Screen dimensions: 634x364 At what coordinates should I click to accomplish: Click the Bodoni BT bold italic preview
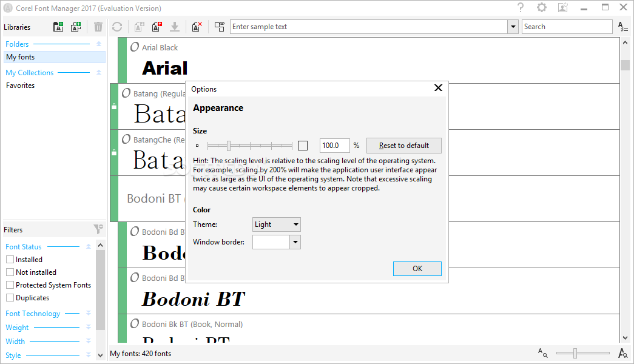(x=194, y=299)
